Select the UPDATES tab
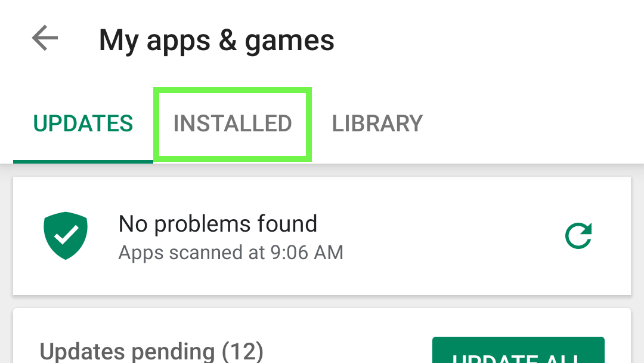Screen dimensions: 644x363 [83, 124]
